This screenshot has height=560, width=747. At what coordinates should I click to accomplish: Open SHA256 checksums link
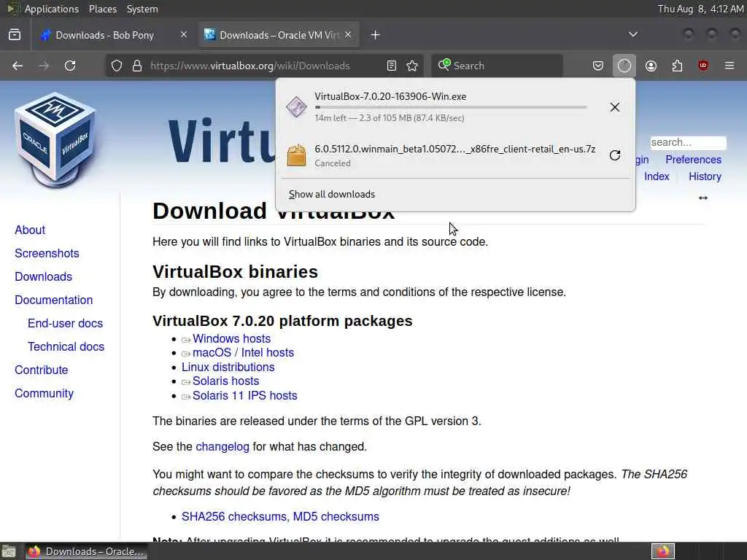pos(234,517)
